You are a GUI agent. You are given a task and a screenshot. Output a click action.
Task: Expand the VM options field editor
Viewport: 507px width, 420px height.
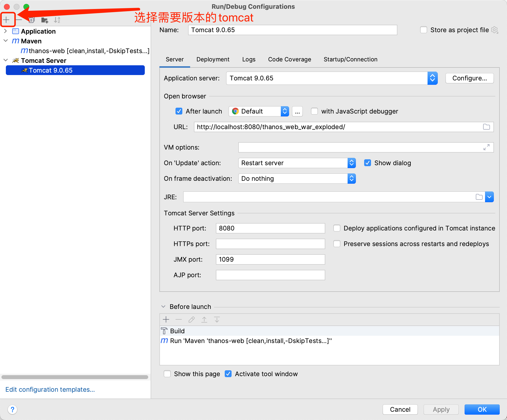coord(486,147)
